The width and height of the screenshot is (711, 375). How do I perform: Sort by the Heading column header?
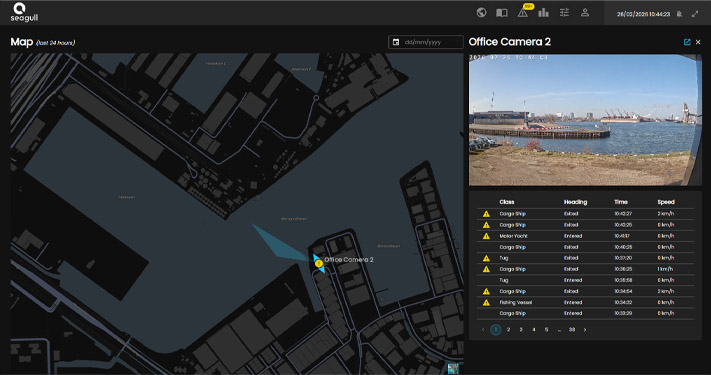[x=575, y=202]
